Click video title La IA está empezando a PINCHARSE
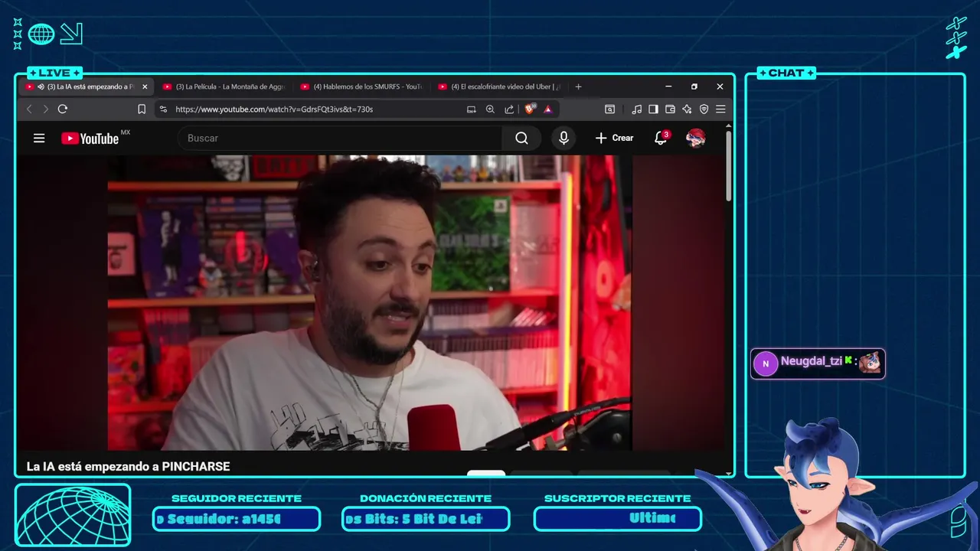This screenshot has width=980, height=551. (128, 466)
